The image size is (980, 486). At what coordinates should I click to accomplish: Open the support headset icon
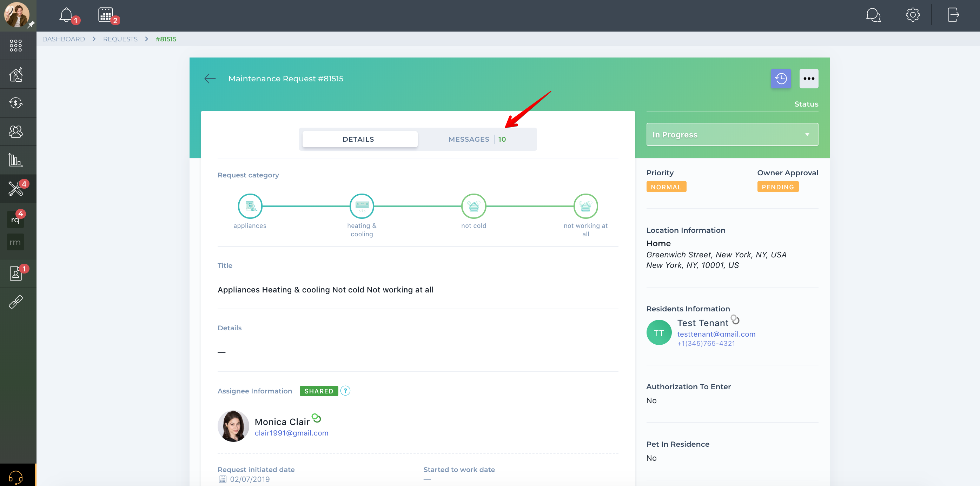[x=15, y=477]
